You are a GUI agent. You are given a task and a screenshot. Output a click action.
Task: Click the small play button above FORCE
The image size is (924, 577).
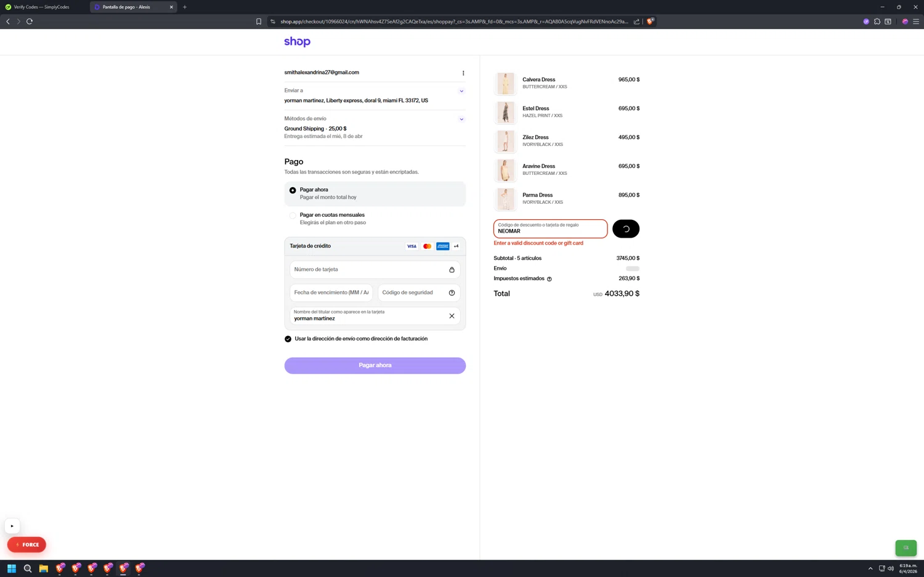[x=12, y=527]
